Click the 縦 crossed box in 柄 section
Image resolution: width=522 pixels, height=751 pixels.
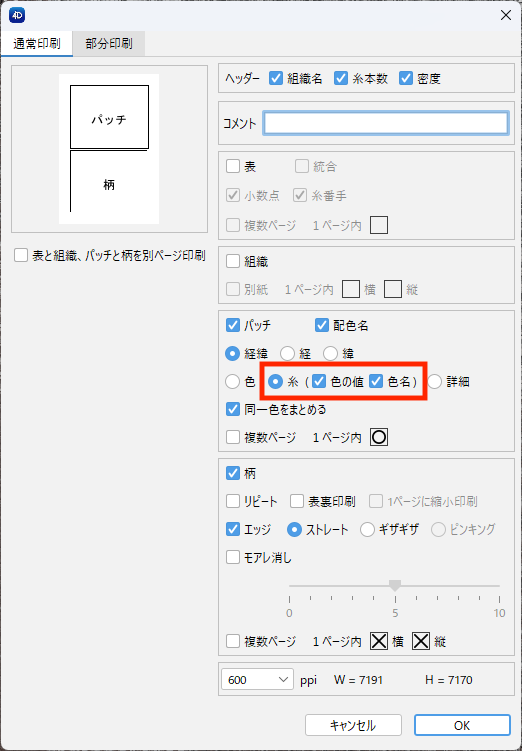coord(421,641)
